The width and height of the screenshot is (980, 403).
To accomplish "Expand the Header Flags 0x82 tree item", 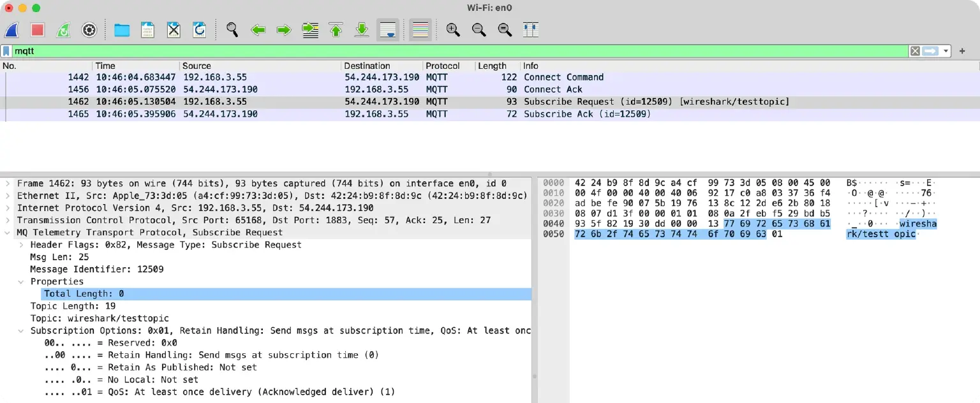I will tap(21, 245).
